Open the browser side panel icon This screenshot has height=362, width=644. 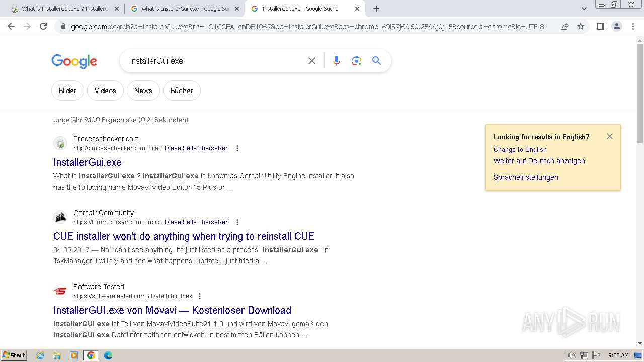click(600, 26)
